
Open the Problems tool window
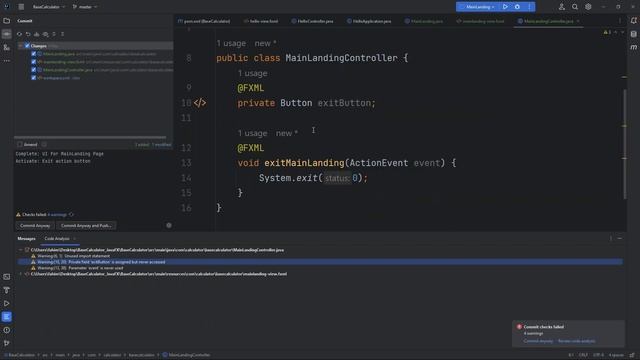click(x=7, y=330)
